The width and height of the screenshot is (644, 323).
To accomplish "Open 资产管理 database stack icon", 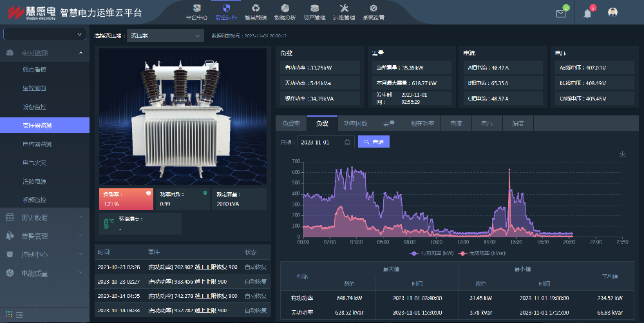I will [314, 12].
